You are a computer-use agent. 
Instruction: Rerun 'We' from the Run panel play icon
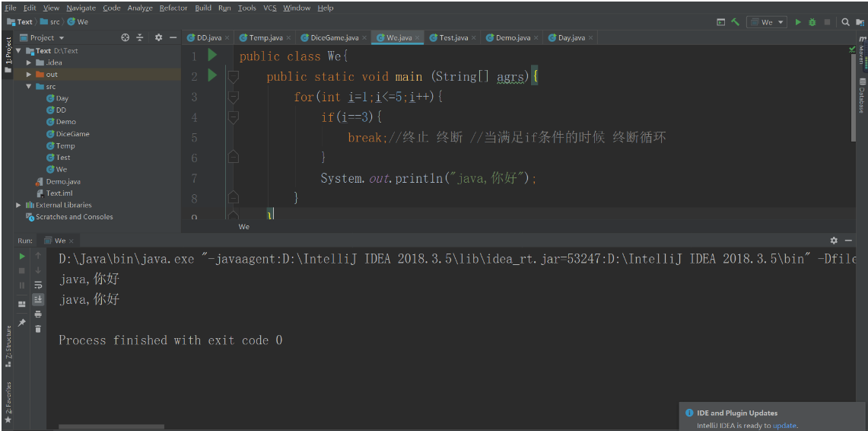[x=22, y=256]
